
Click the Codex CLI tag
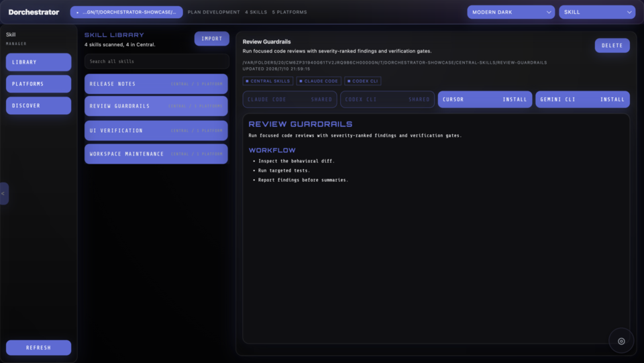click(x=363, y=81)
